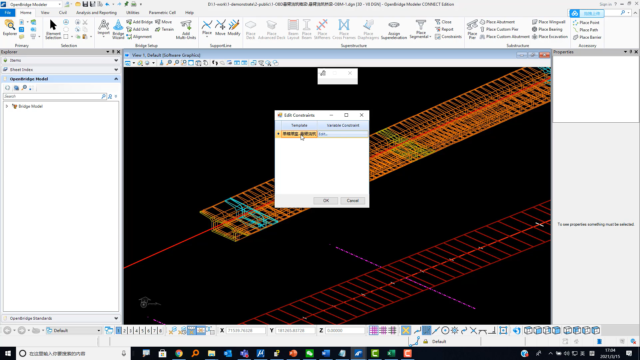Screen dimensions: 640x360
Task: Toggle the AccuSnap X snap button
Action: [405, 331]
